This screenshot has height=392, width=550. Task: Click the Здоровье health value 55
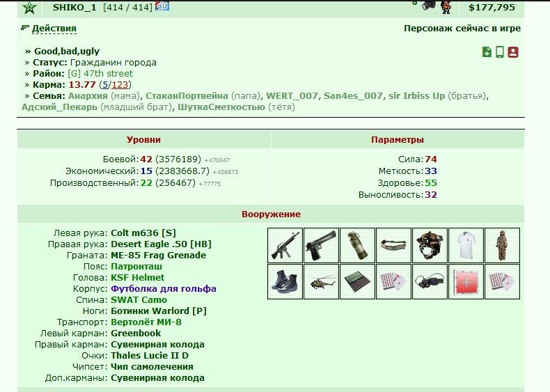tap(431, 183)
